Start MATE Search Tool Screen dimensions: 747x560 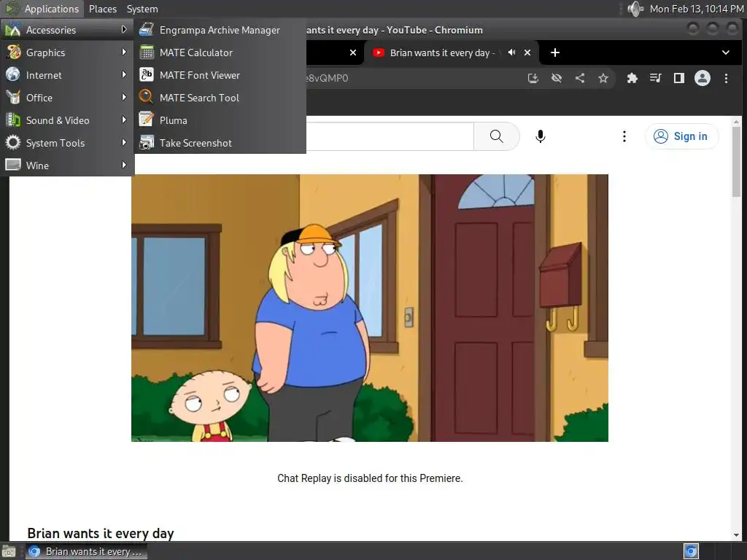pos(220,98)
